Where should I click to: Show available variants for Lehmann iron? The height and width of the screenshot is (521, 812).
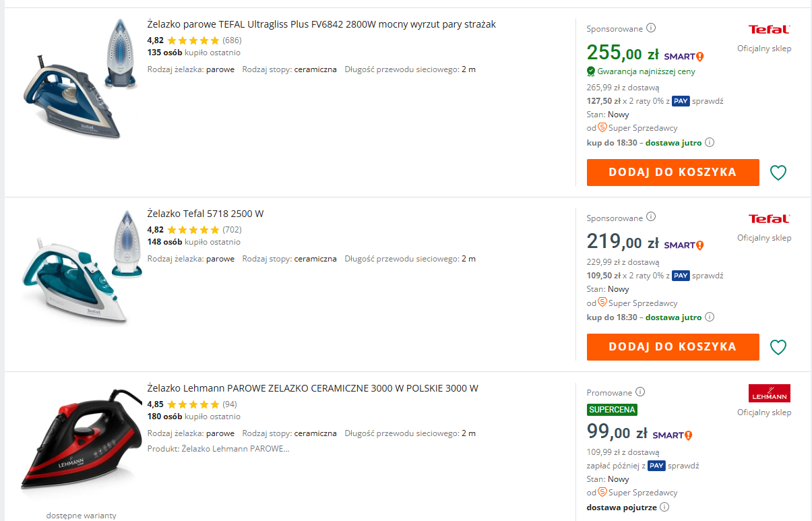[x=81, y=516]
